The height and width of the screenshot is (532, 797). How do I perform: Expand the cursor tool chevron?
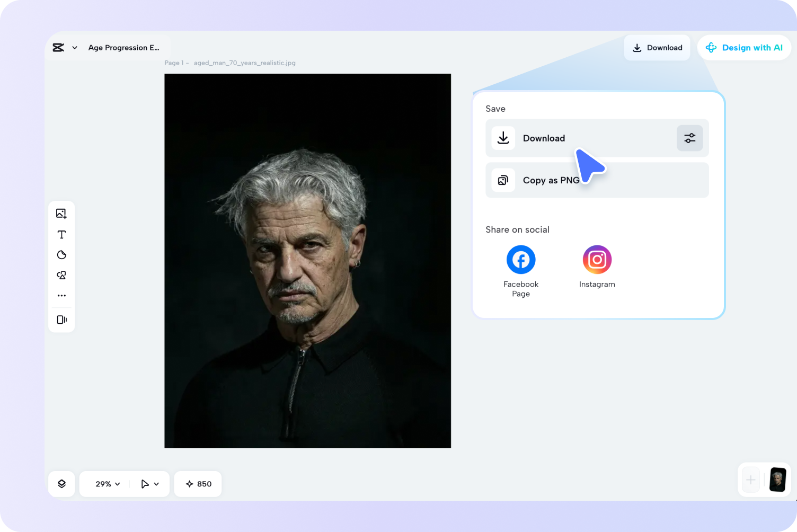(x=156, y=484)
